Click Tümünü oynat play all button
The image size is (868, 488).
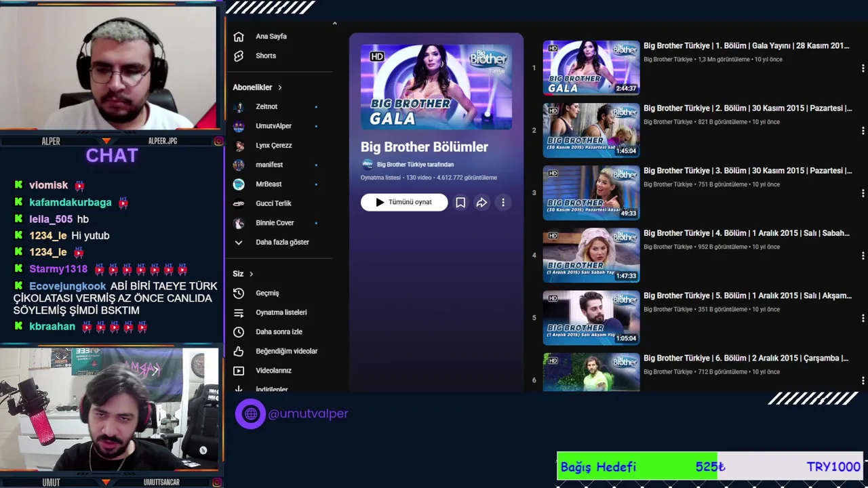pyautogui.click(x=404, y=202)
